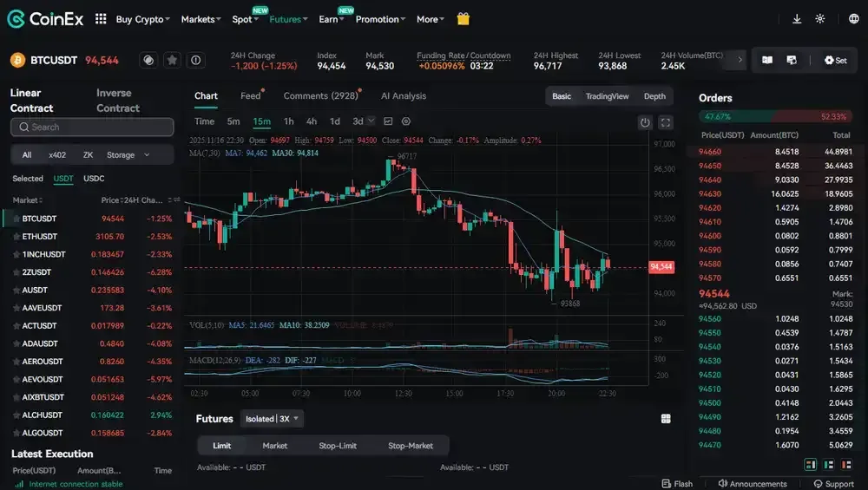This screenshot has width=868, height=490.
Task: Open Futures dropdown menu
Action: tap(288, 19)
